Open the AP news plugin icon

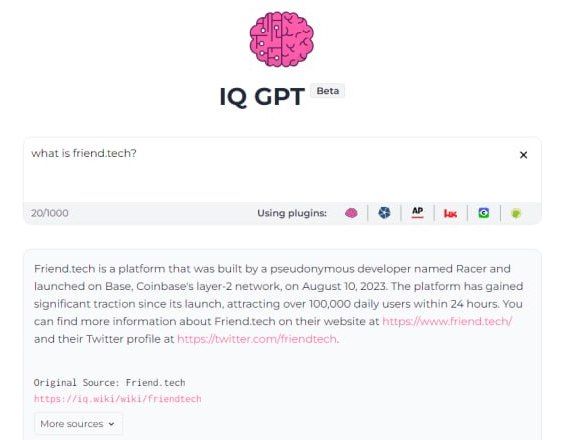tap(417, 213)
